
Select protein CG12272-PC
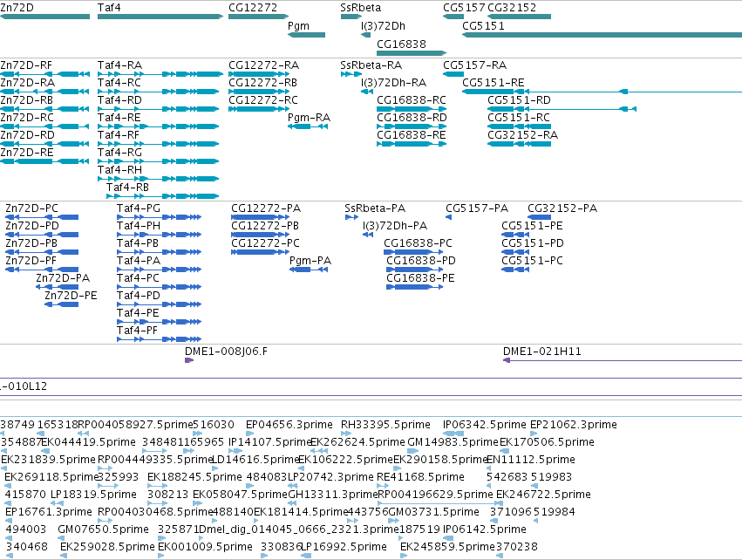[265, 243]
